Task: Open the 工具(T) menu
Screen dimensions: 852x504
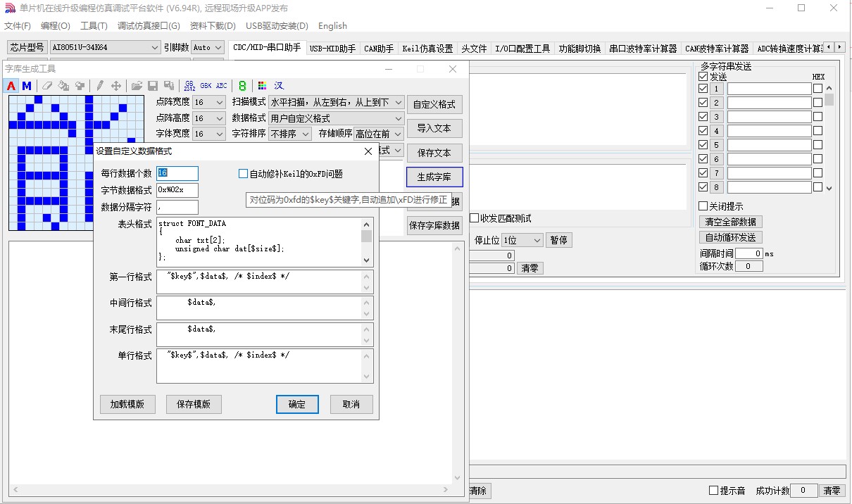Action: coord(94,26)
